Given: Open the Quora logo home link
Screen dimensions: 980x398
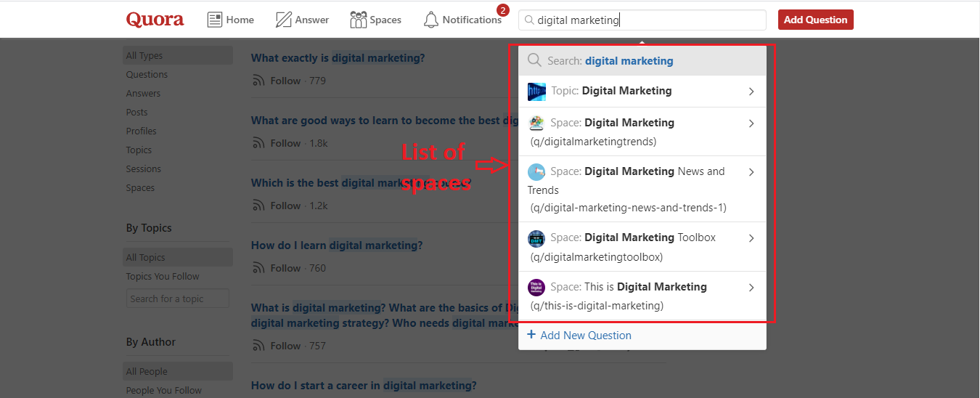Looking at the screenshot, I should (x=155, y=20).
